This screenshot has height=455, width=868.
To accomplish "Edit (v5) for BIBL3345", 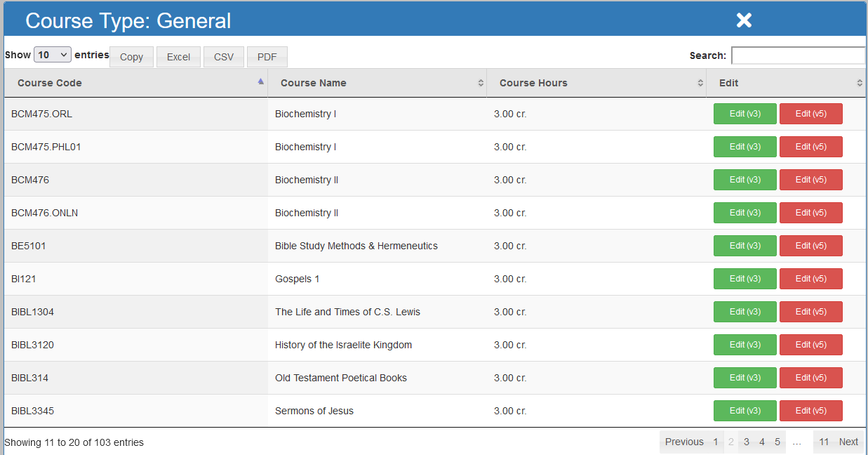I will (x=811, y=411).
